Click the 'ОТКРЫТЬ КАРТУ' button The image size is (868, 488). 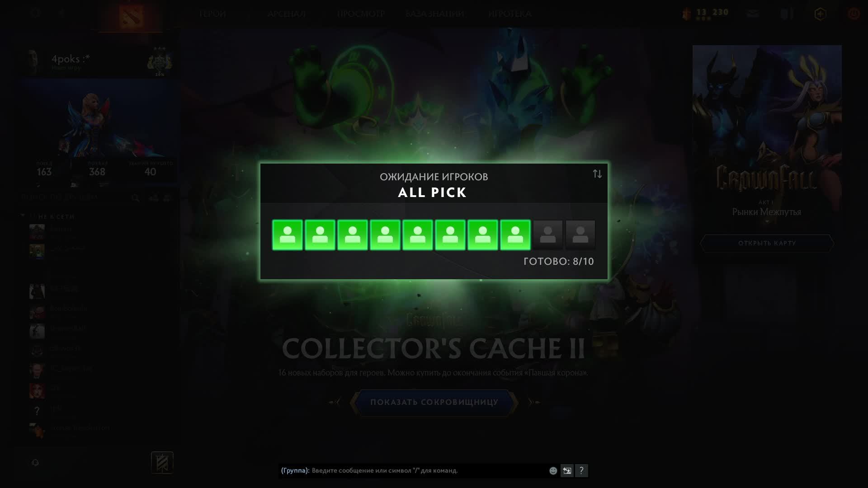[x=767, y=243]
